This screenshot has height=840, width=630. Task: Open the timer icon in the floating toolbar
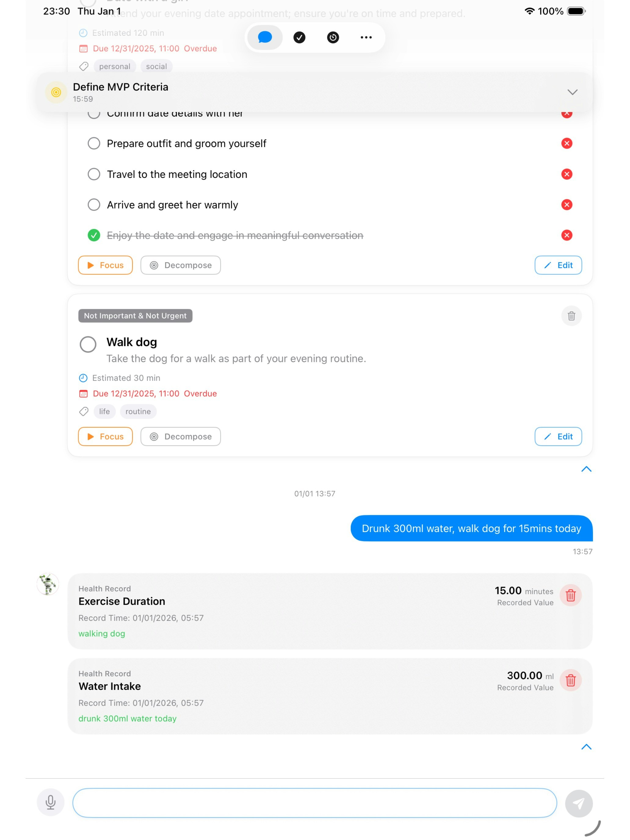[x=332, y=37]
